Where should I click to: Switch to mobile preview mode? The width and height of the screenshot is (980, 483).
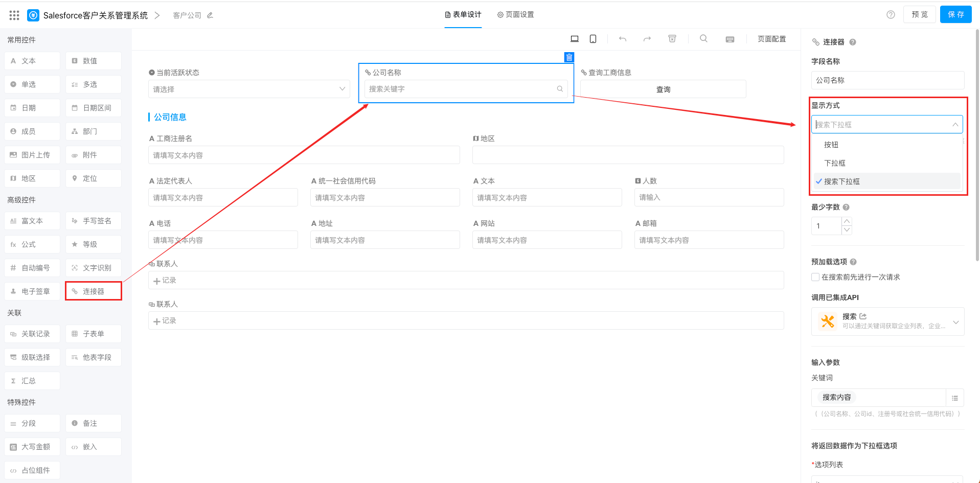(592, 38)
